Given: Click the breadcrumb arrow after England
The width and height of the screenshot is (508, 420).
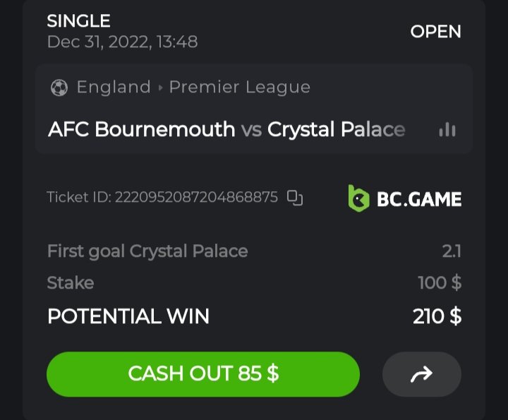Looking at the screenshot, I should point(160,88).
